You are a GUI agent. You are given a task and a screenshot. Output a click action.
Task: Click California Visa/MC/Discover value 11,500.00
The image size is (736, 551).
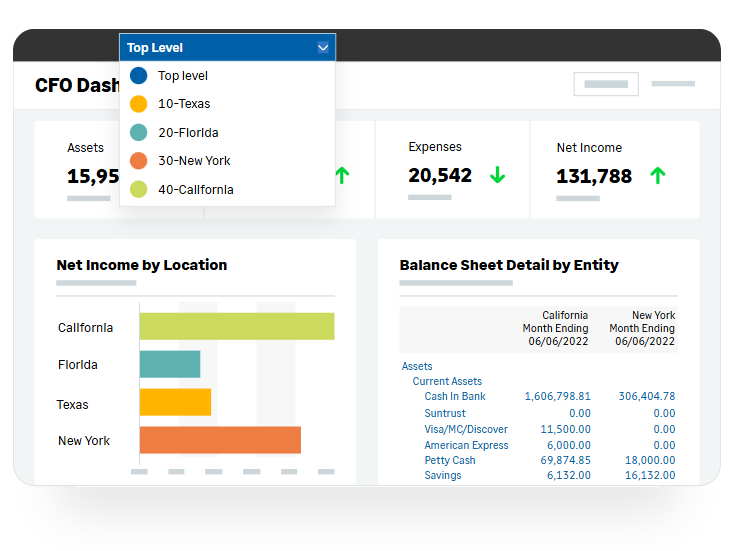point(566,429)
